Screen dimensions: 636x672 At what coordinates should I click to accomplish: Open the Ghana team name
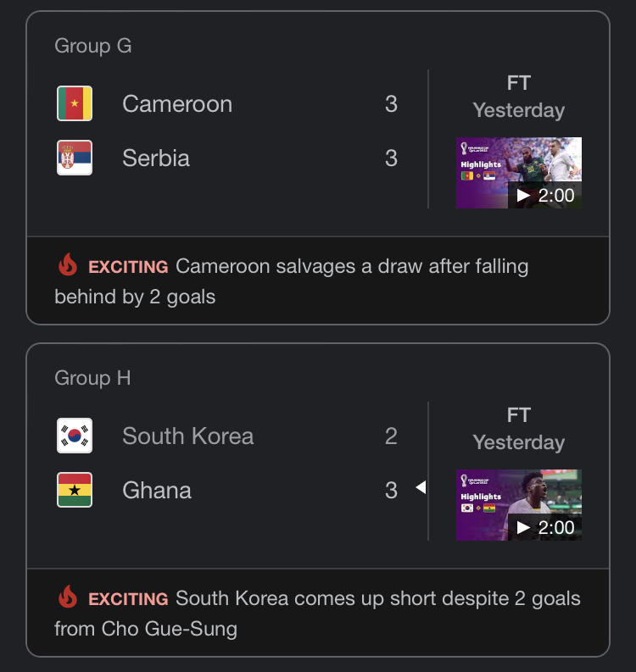pyautogui.click(x=157, y=491)
